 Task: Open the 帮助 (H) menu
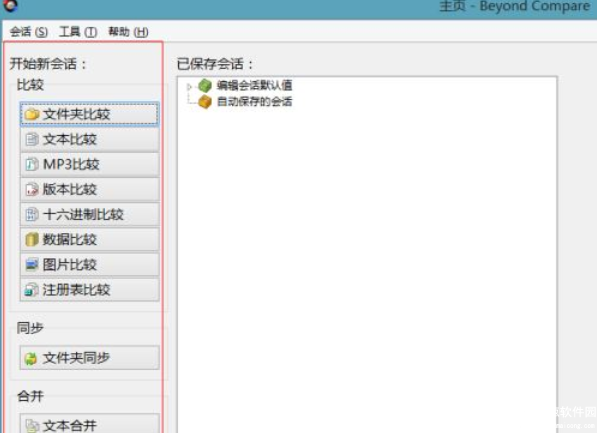click(128, 32)
